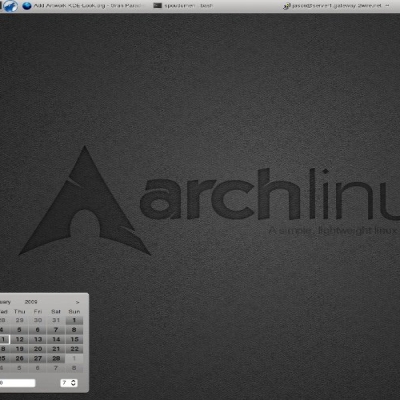The image size is (400, 400).
Task: Select greyed-out March 1 after day 28
Action: click(74, 359)
